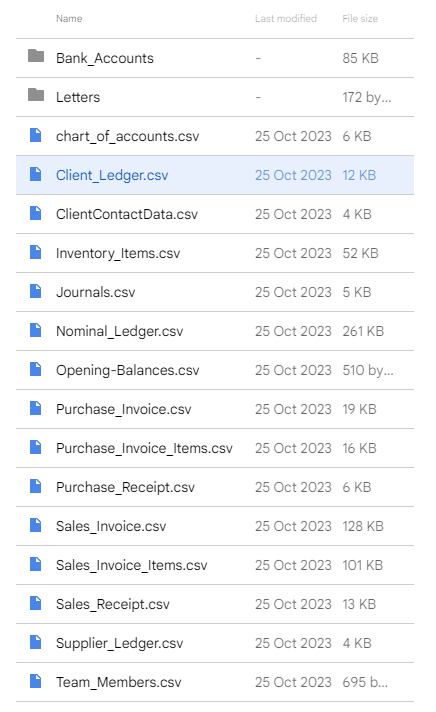Click the Sales_Invoice.csv file icon
The height and width of the screenshot is (712, 436).
35,525
